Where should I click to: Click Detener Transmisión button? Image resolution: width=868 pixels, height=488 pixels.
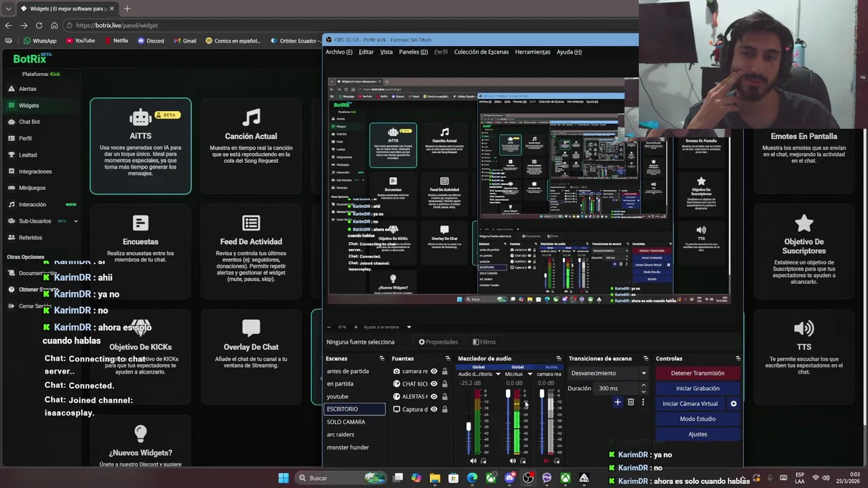point(697,373)
